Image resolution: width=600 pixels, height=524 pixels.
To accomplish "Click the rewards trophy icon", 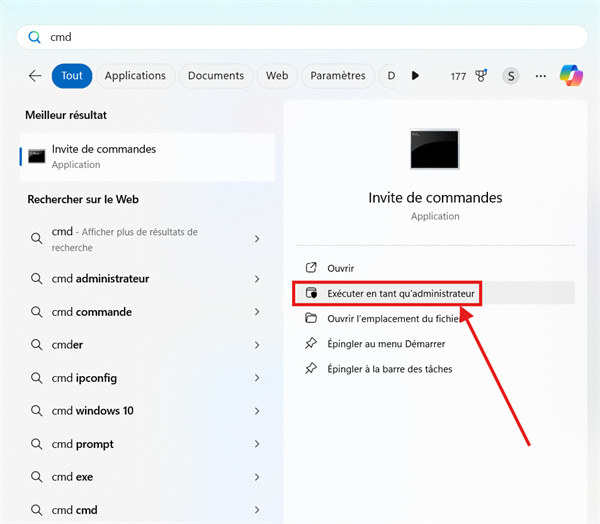I will tap(482, 76).
